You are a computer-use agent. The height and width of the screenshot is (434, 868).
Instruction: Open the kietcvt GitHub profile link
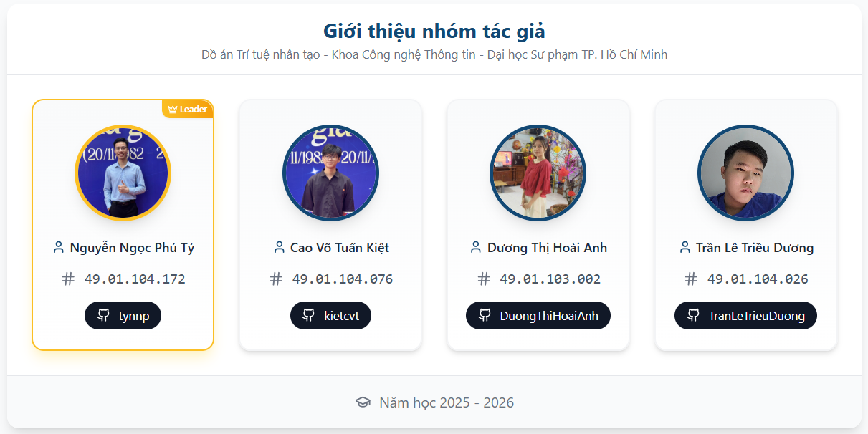pos(330,316)
